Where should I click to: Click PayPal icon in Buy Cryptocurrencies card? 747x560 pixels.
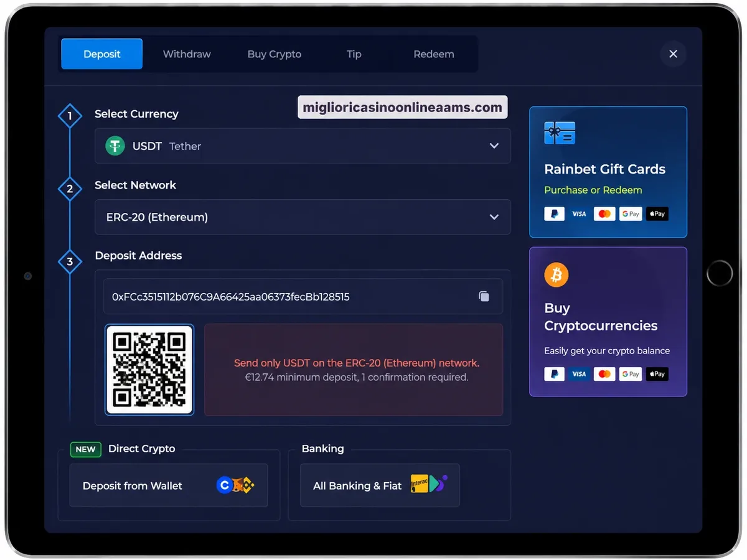click(554, 374)
